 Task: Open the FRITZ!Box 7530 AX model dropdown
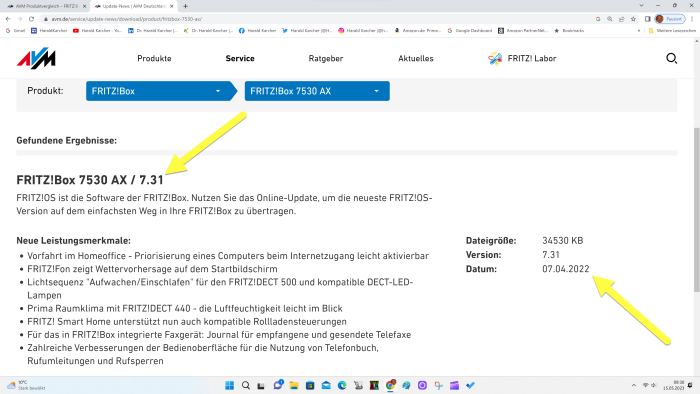pos(317,91)
